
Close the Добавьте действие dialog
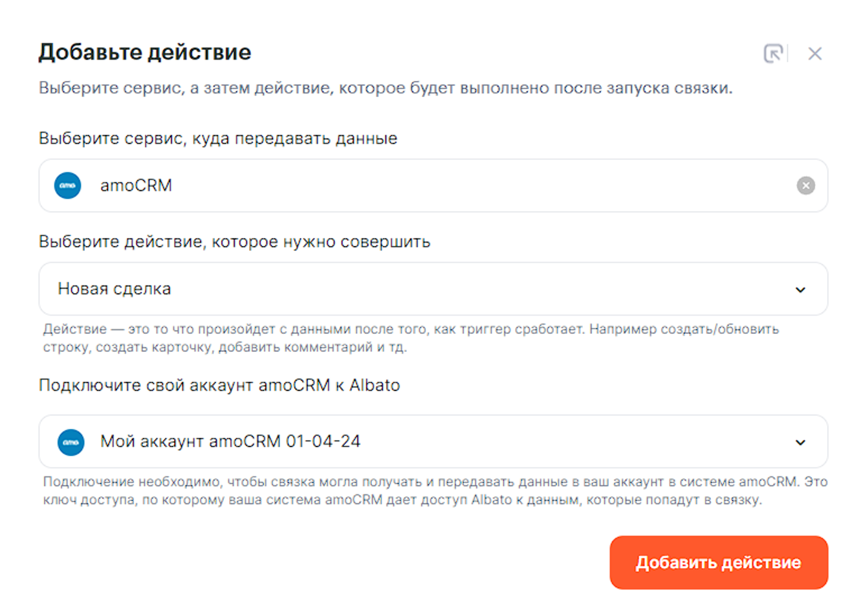coord(815,54)
